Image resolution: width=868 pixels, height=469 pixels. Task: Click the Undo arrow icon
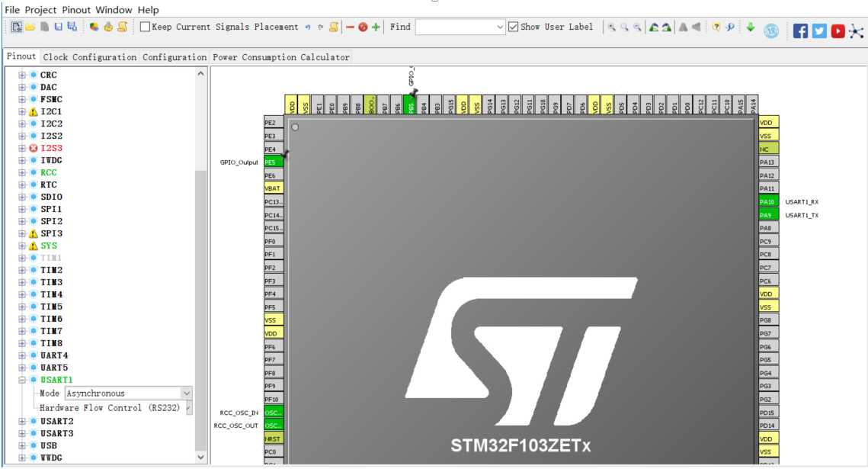click(x=308, y=27)
